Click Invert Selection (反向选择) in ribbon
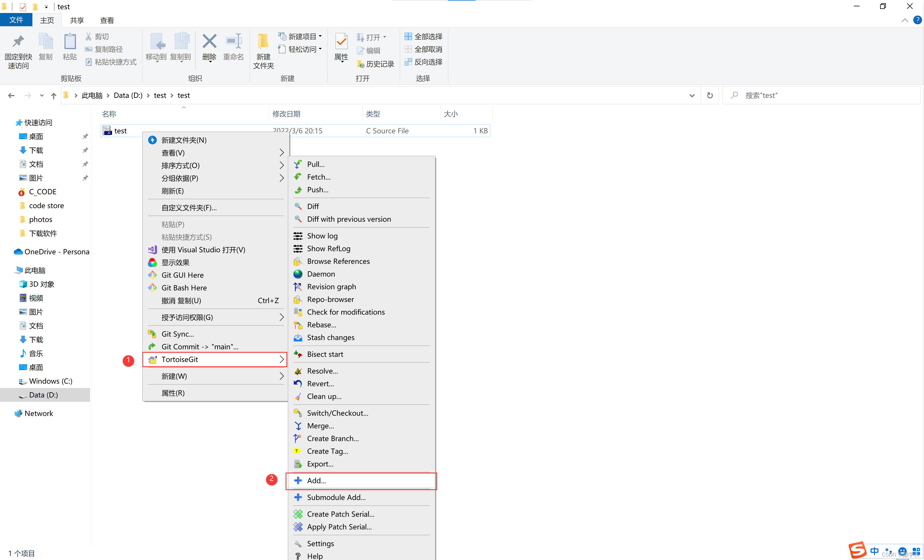Image resolution: width=924 pixels, height=560 pixels. tap(424, 62)
